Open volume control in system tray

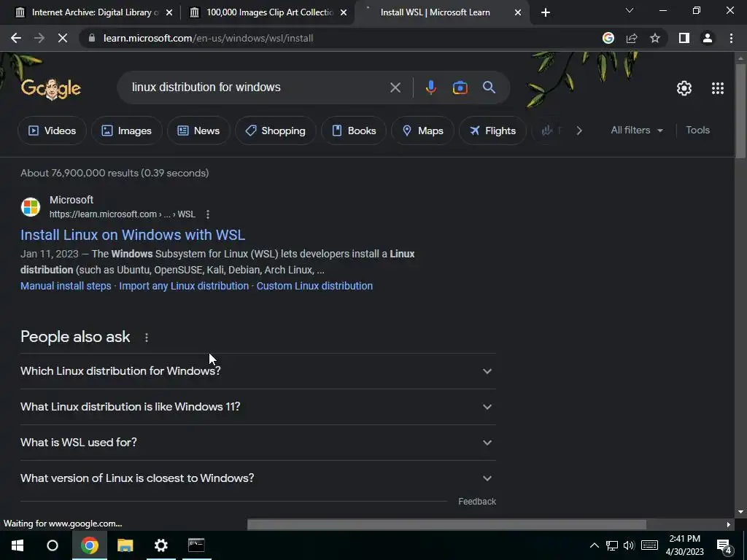629,545
